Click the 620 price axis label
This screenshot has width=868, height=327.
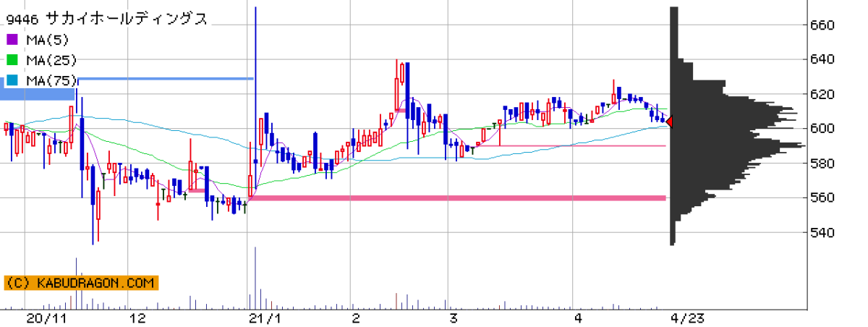point(824,94)
